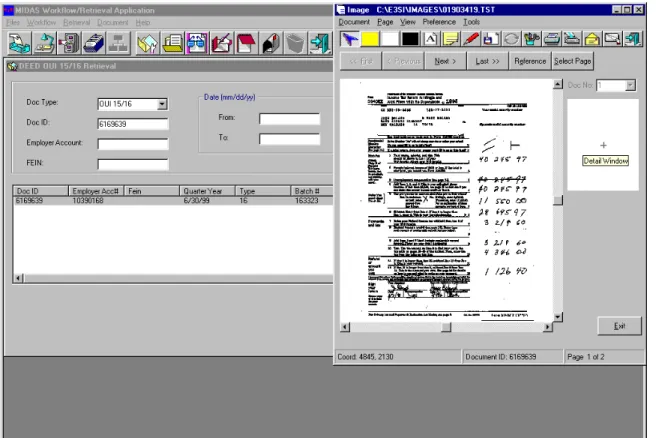The width and height of the screenshot is (656, 438).
Task: Click the open folder with hand icon
Action: coord(148,44)
